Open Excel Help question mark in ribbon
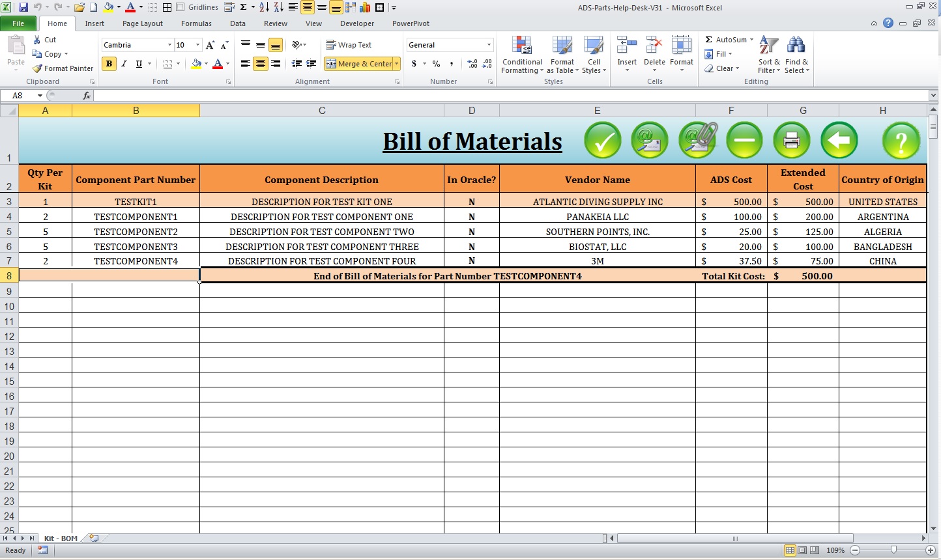 [888, 23]
